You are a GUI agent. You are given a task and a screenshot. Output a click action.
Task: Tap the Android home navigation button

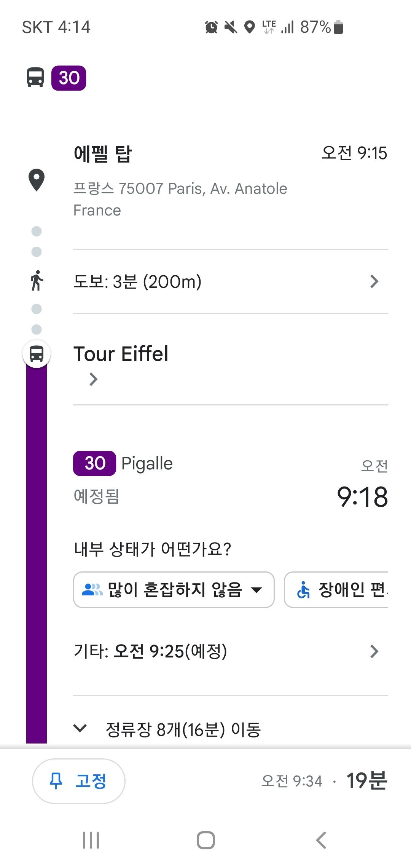coord(206,840)
